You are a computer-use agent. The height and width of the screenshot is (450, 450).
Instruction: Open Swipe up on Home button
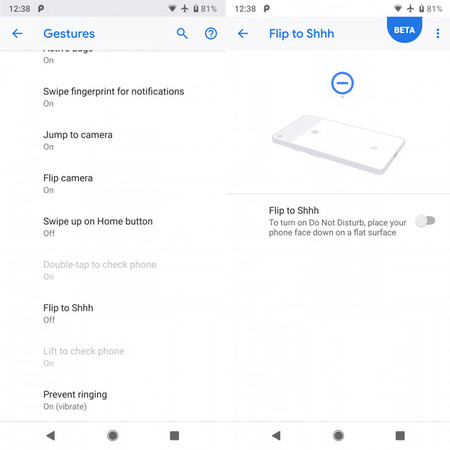(x=113, y=227)
